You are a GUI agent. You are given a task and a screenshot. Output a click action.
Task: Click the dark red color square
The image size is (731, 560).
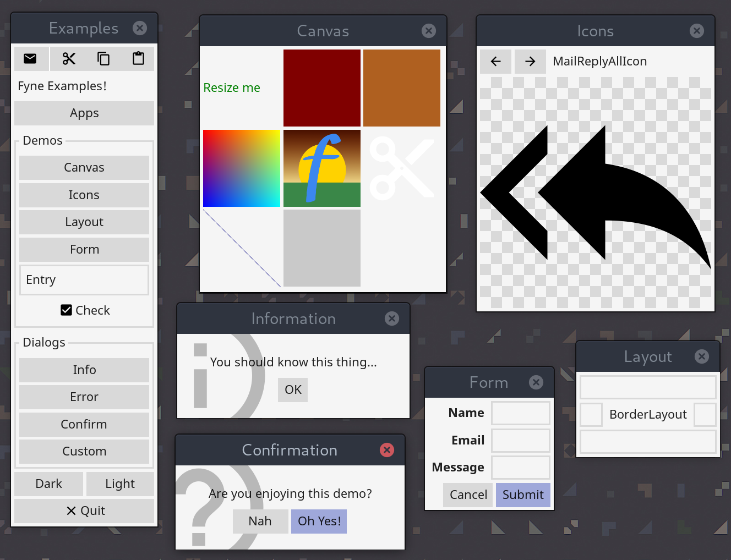click(x=322, y=88)
